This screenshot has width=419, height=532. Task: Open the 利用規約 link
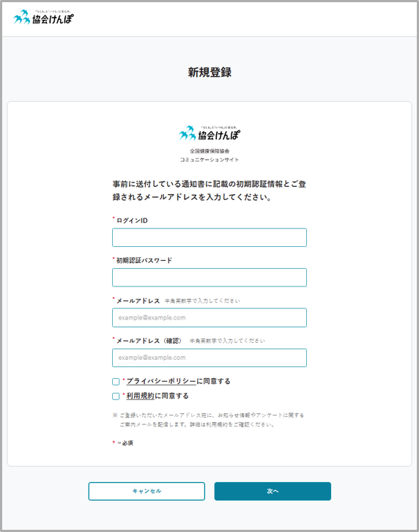click(141, 396)
